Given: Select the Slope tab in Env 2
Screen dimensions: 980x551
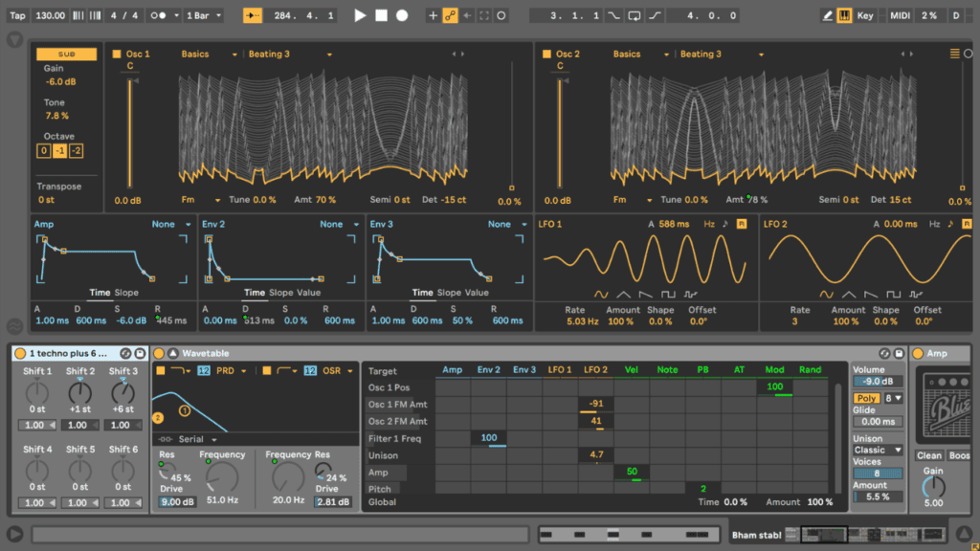Looking at the screenshot, I should [280, 293].
